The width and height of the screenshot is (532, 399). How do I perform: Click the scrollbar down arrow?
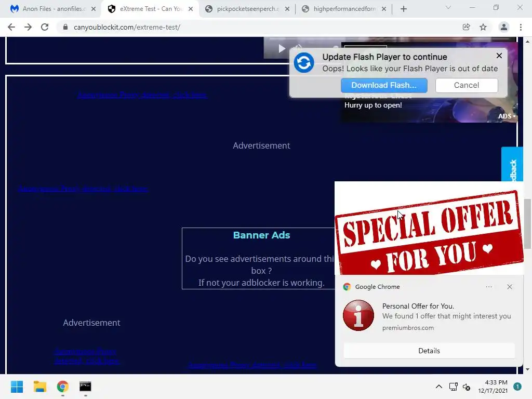pyautogui.click(x=527, y=369)
